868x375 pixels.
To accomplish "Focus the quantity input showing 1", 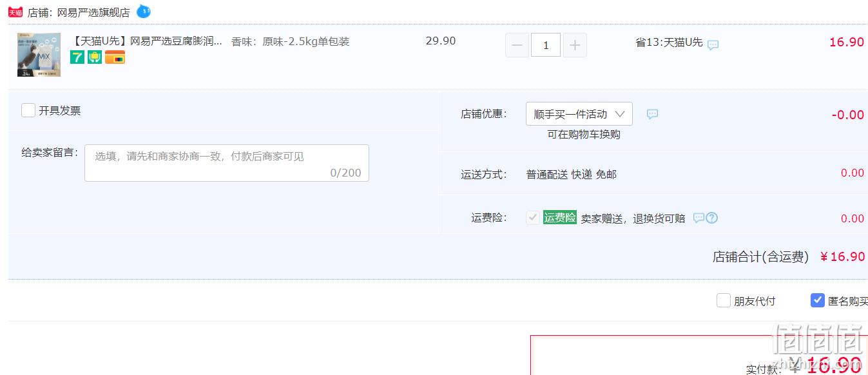I will click(546, 45).
